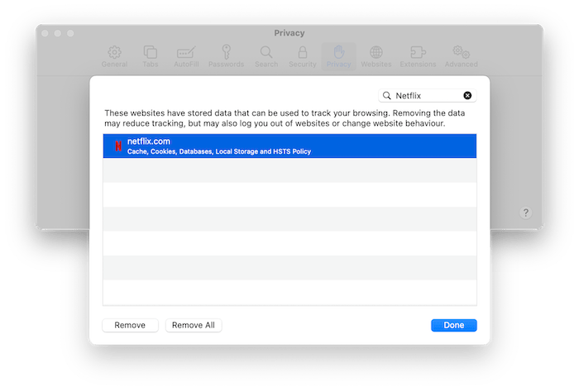This screenshot has width=579, height=392.
Task: Click the magnifier icon in search field
Action: click(386, 96)
